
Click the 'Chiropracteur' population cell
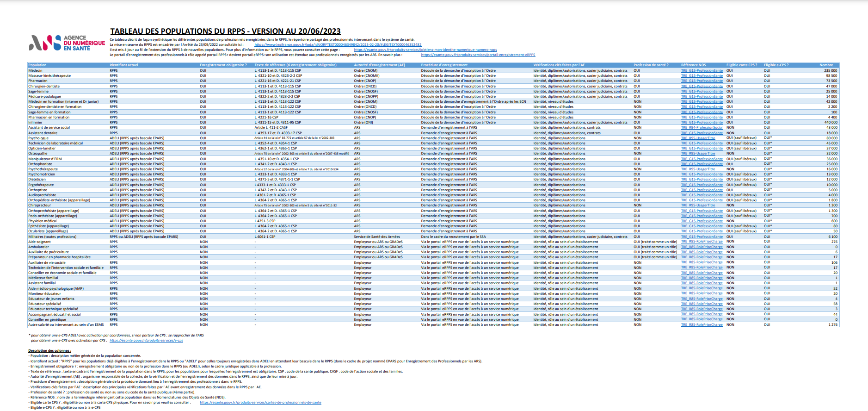[x=40, y=205]
